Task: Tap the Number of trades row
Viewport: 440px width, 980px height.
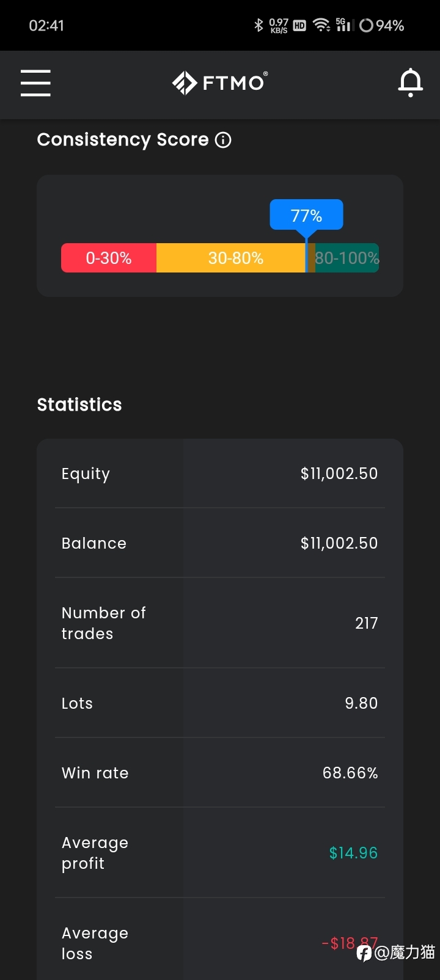Action: [x=220, y=623]
